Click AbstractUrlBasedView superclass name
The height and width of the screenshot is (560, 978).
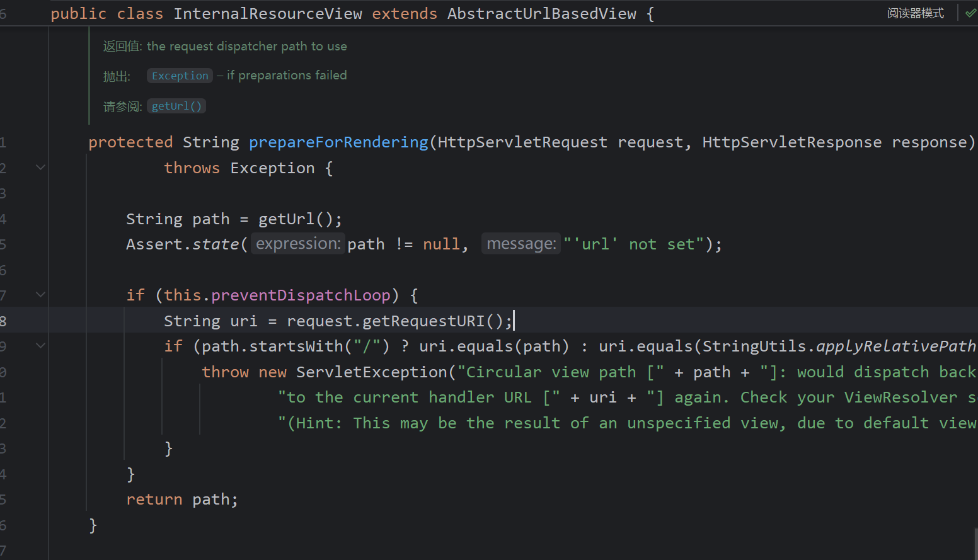click(x=542, y=14)
